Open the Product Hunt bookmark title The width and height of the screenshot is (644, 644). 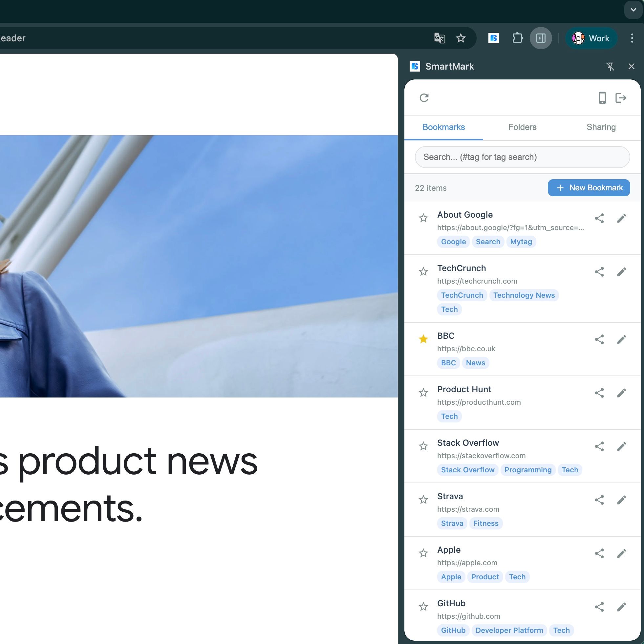click(464, 389)
